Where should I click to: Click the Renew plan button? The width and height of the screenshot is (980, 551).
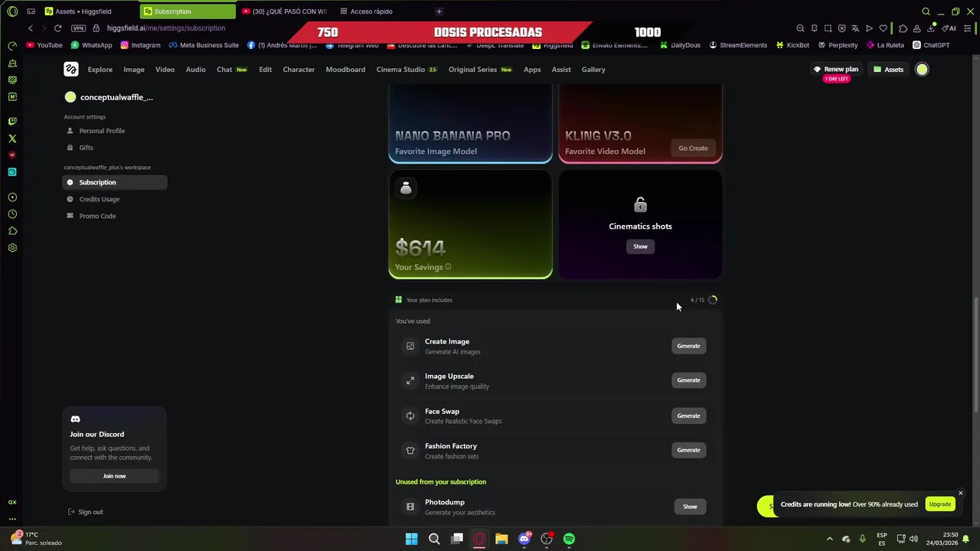coord(836,70)
